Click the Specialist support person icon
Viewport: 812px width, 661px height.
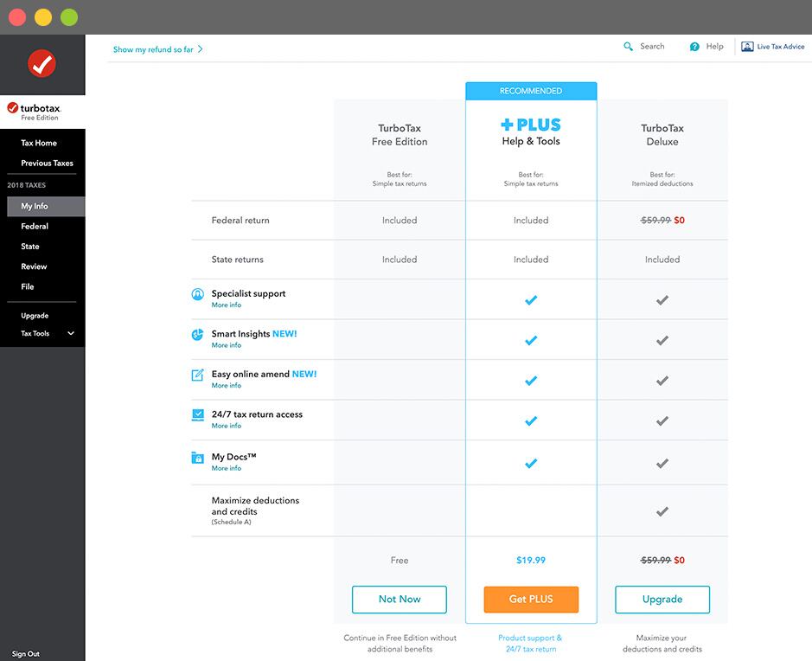point(198,294)
